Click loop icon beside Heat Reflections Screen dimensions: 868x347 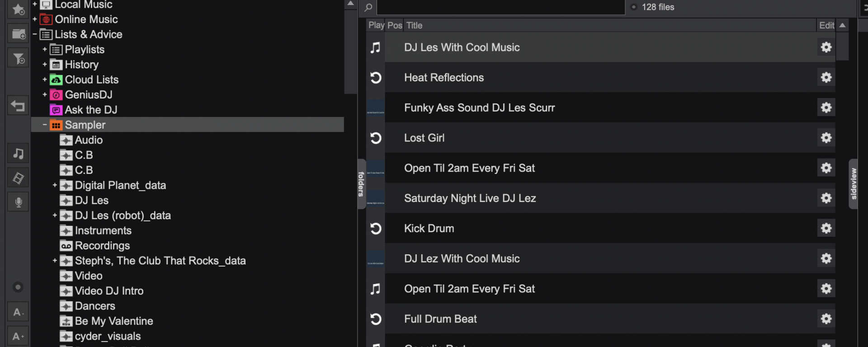pos(376,78)
